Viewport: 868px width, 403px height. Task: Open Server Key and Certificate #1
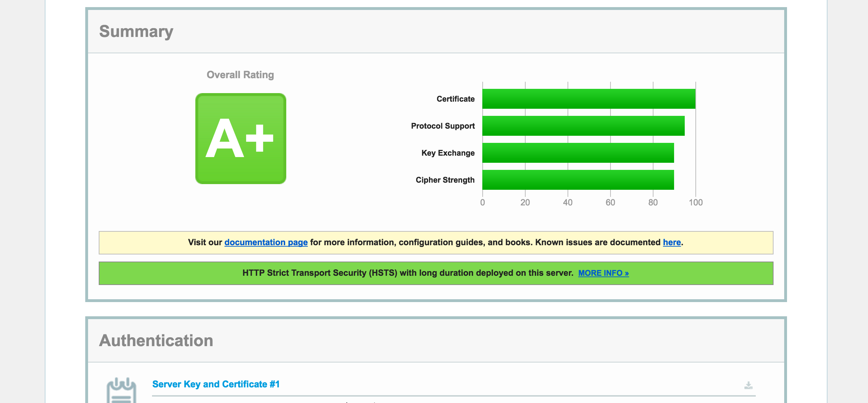click(x=216, y=384)
